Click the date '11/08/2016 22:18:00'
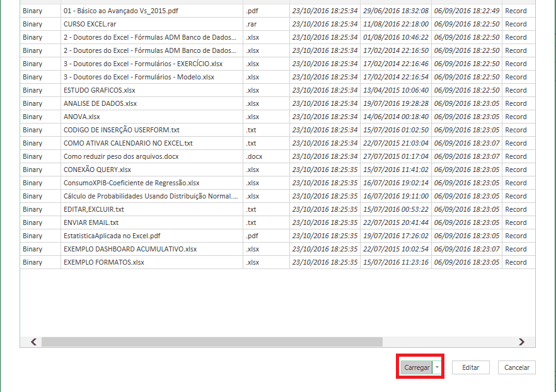This screenshot has height=392, width=556. tap(396, 24)
